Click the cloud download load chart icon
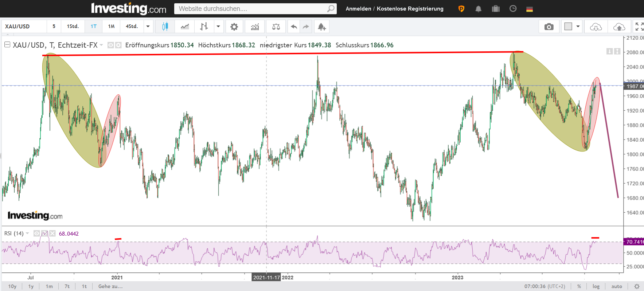The height and width of the screenshot is (291, 644). click(x=596, y=27)
